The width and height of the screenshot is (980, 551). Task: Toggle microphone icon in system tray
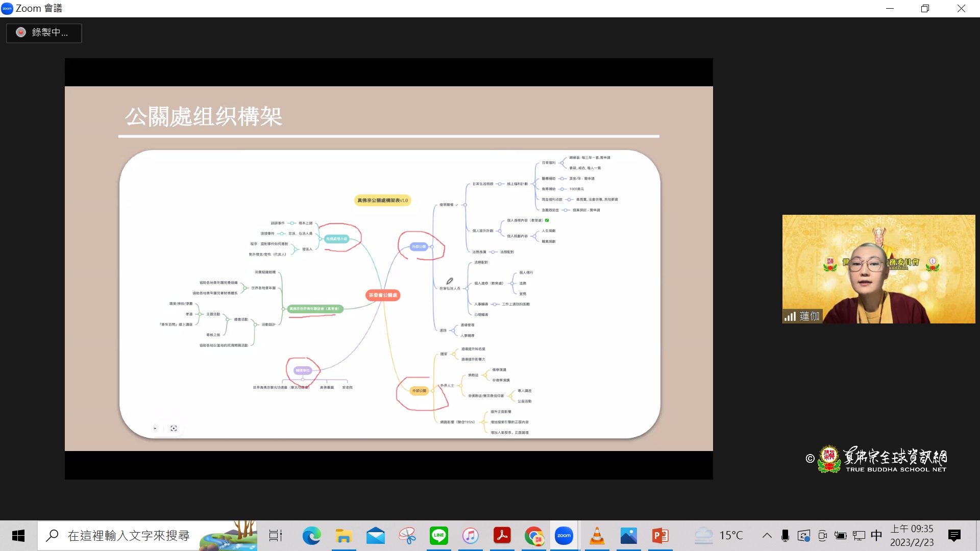(785, 536)
